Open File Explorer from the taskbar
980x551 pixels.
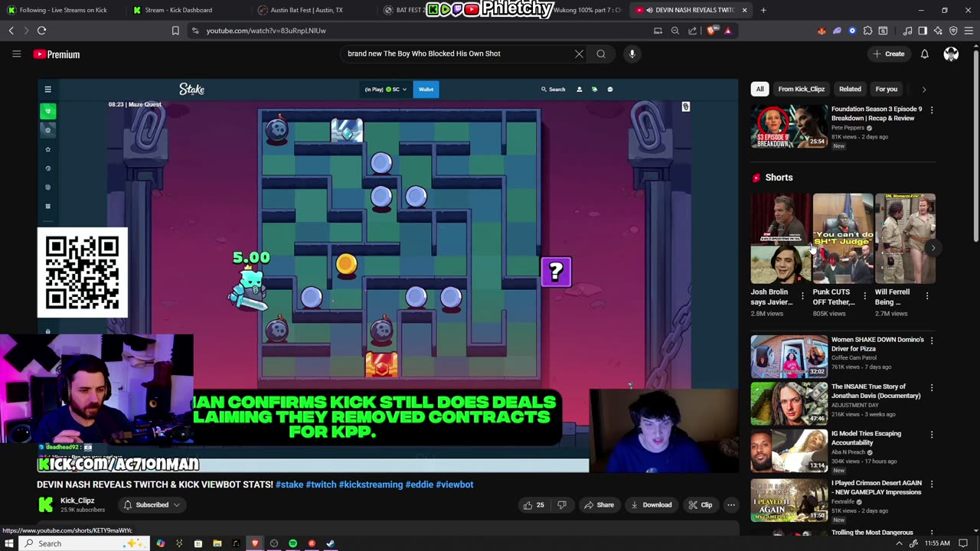[x=217, y=543]
